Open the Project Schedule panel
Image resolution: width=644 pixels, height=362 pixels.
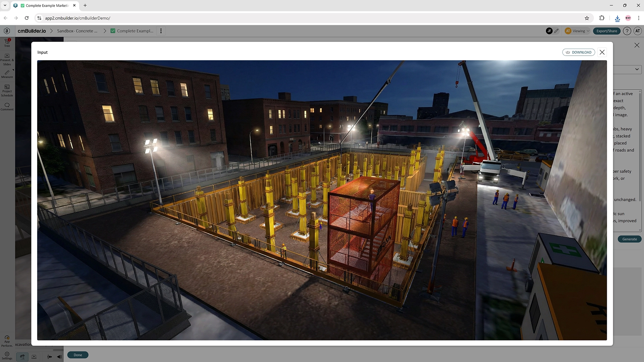pyautogui.click(x=7, y=90)
